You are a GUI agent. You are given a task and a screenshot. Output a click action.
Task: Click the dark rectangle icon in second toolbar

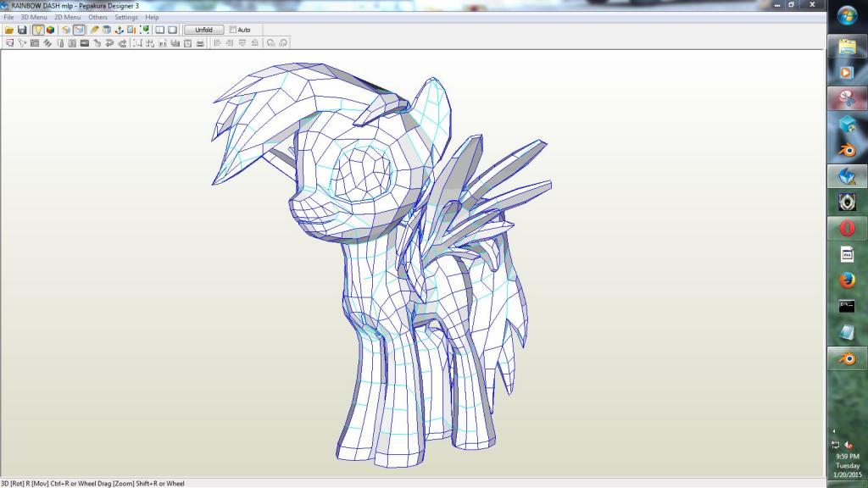point(85,42)
